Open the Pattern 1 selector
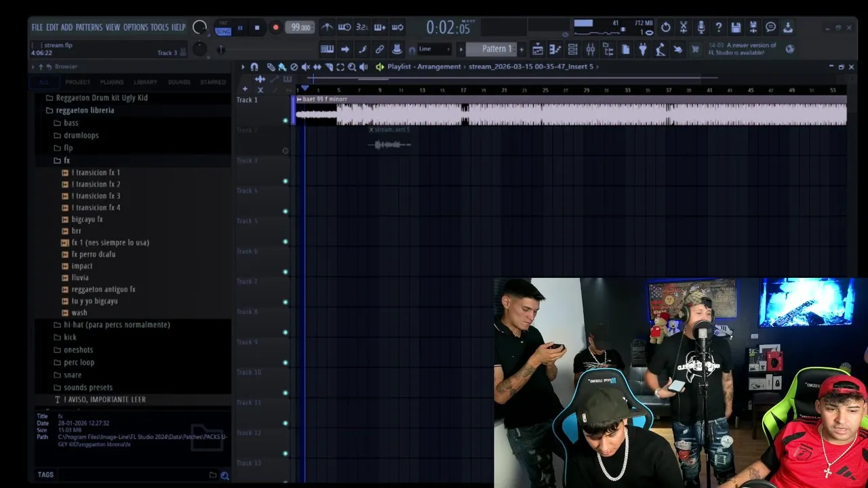The height and width of the screenshot is (488, 868). click(x=492, y=49)
